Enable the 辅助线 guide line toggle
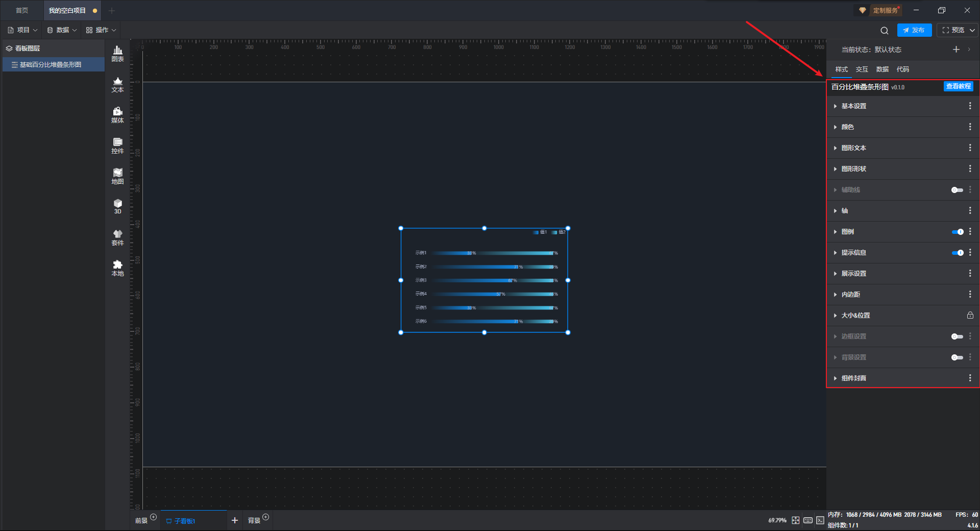 (957, 190)
